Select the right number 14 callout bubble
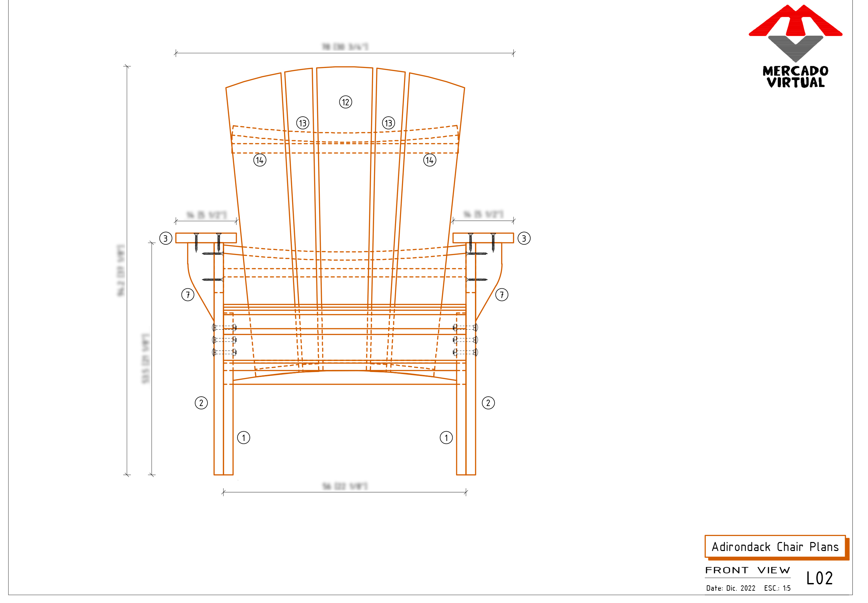This screenshot has width=868, height=603. click(x=430, y=160)
